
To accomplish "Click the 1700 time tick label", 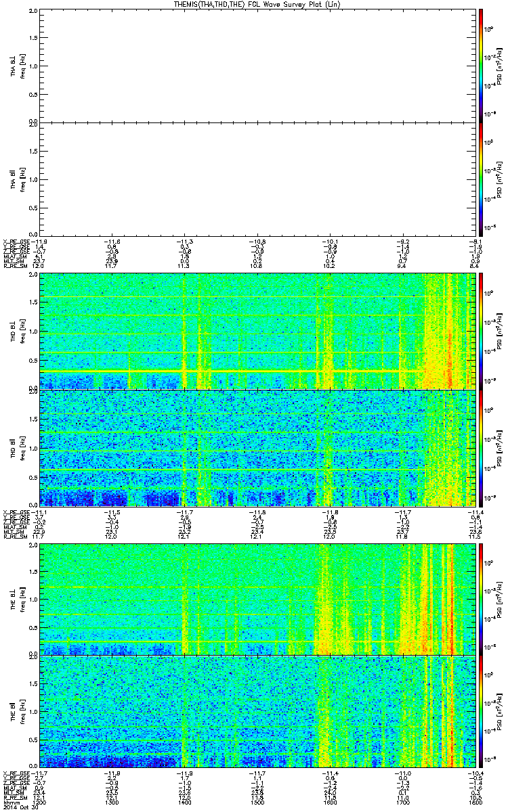I will pos(402,801).
